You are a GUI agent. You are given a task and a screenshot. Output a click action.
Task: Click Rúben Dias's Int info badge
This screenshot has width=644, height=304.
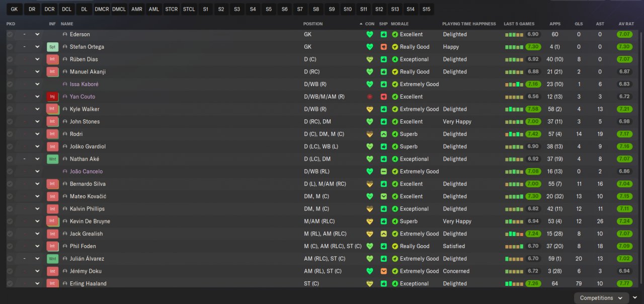pos(52,59)
